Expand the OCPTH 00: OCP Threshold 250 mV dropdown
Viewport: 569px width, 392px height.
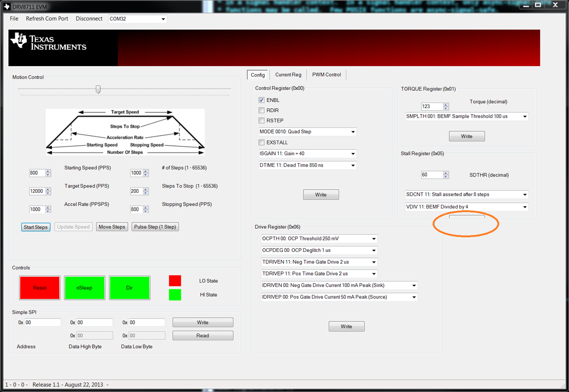[319, 239]
